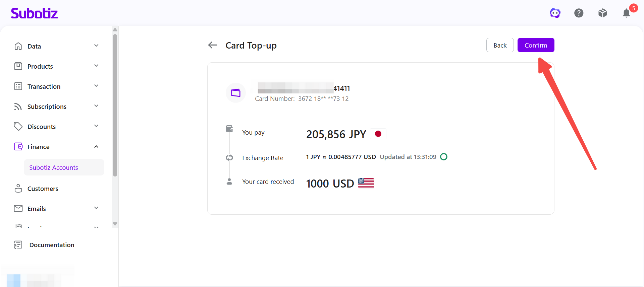Open the Documentation link
The image size is (644, 287).
click(x=52, y=245)
